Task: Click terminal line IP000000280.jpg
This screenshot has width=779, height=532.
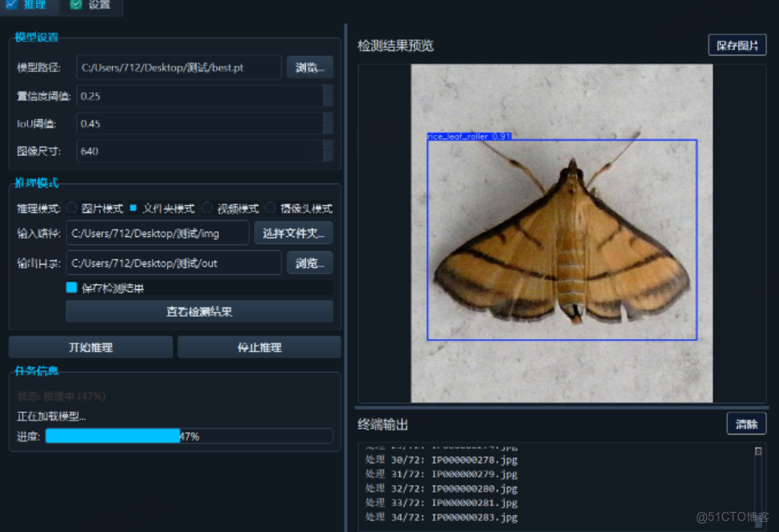Action: [441, 488]
